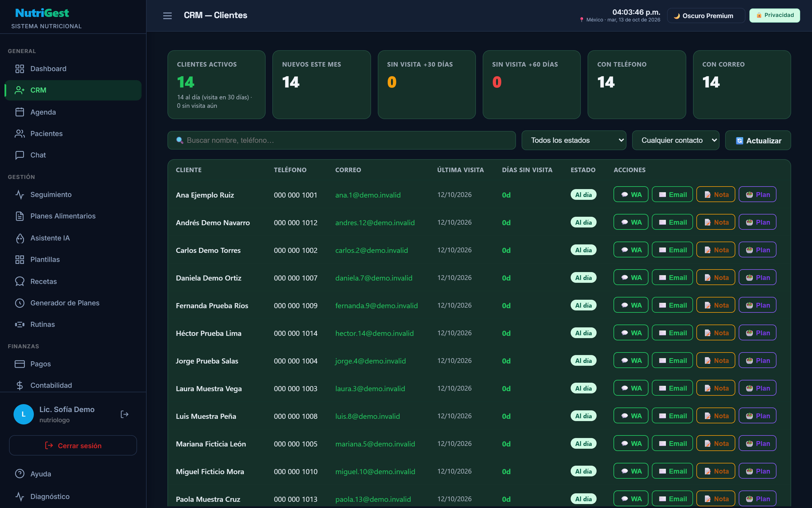Click Nota button for Carlos Demo Torres

tap(716, 250)
